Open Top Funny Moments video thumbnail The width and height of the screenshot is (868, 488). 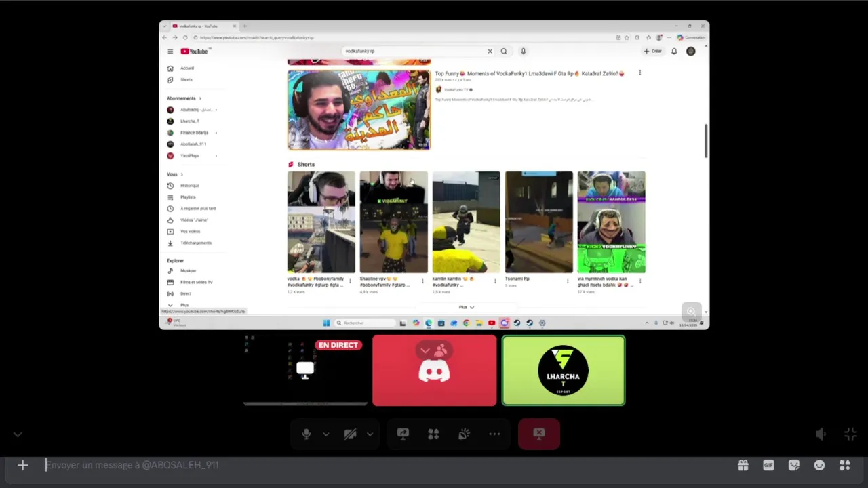(359, 109)
